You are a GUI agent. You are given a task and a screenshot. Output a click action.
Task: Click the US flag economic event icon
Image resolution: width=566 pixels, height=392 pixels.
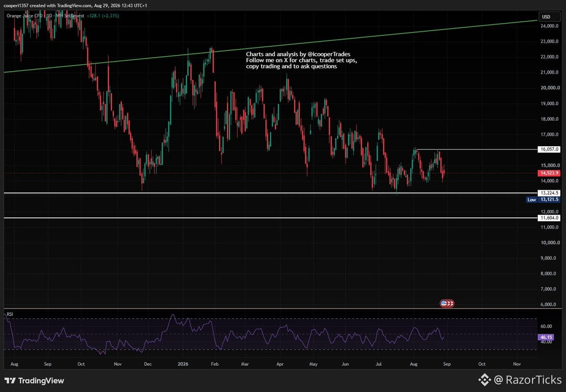(x=444, y=303)
